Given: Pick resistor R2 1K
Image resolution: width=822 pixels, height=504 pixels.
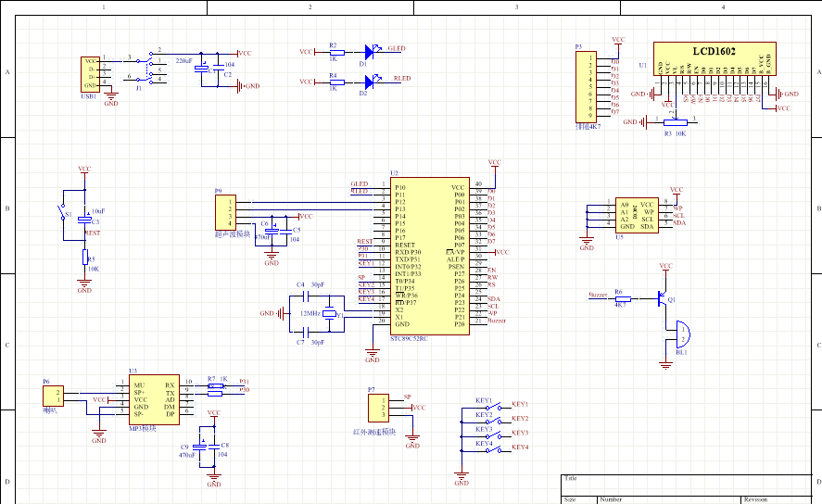Looking at the screenshot, I should tap(336, 53).
